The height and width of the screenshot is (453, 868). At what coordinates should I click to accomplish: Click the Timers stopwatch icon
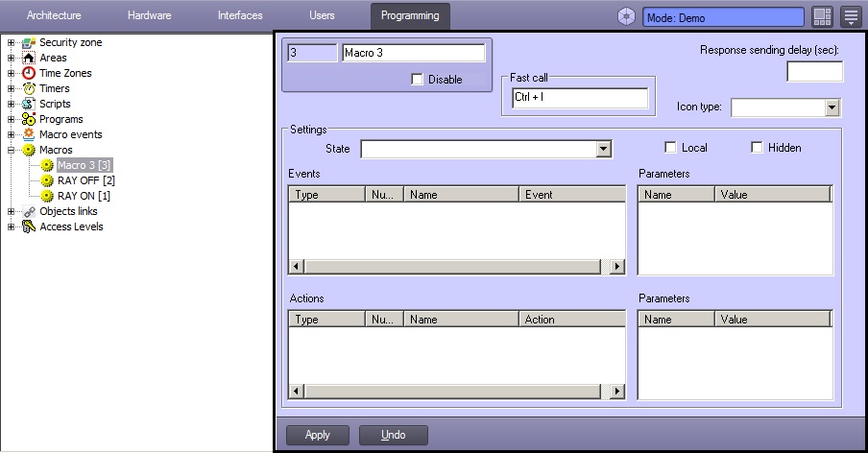pyautogui.click(x=29, y=88)
